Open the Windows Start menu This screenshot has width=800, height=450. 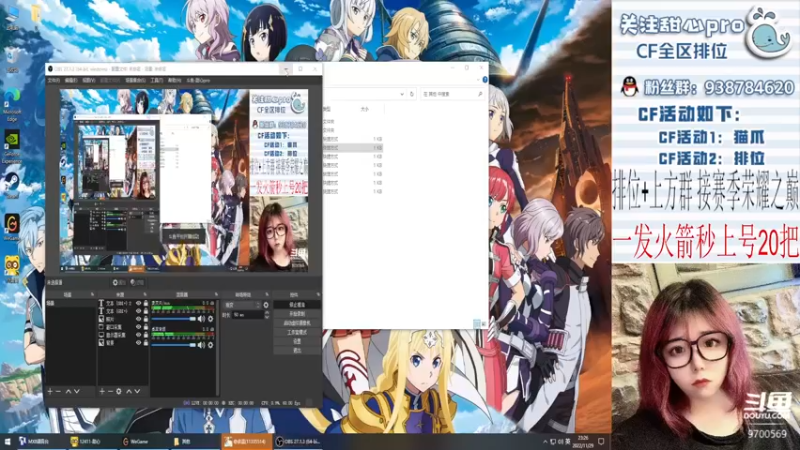pyautogui.click(x=7, y=441)
